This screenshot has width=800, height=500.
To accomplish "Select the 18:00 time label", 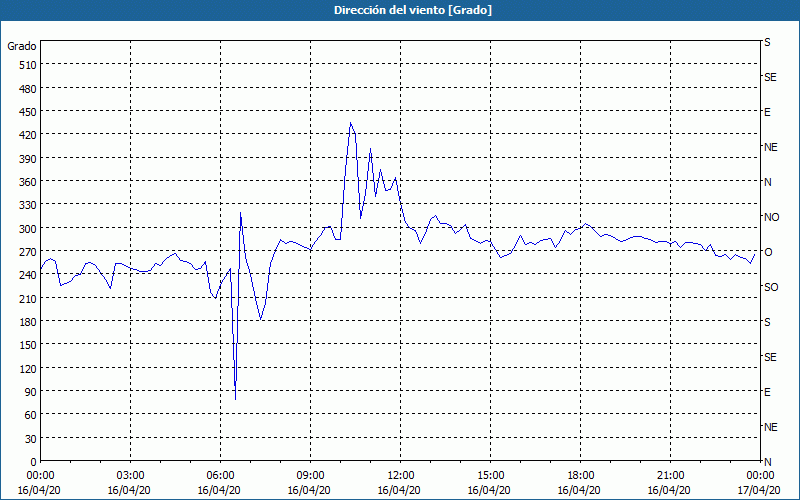I will pos(581,476).
